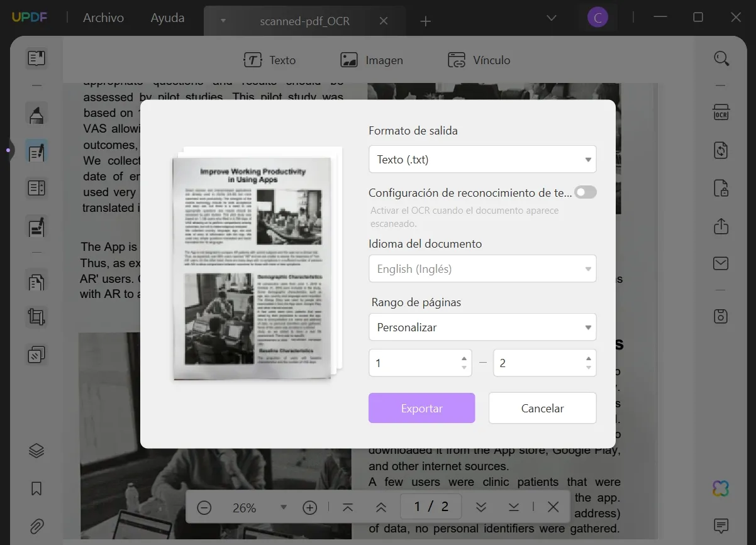This screenshot has height=545, width=756.
Task: Open the Organize pages icon in sidebar
Action: [36, 188]
